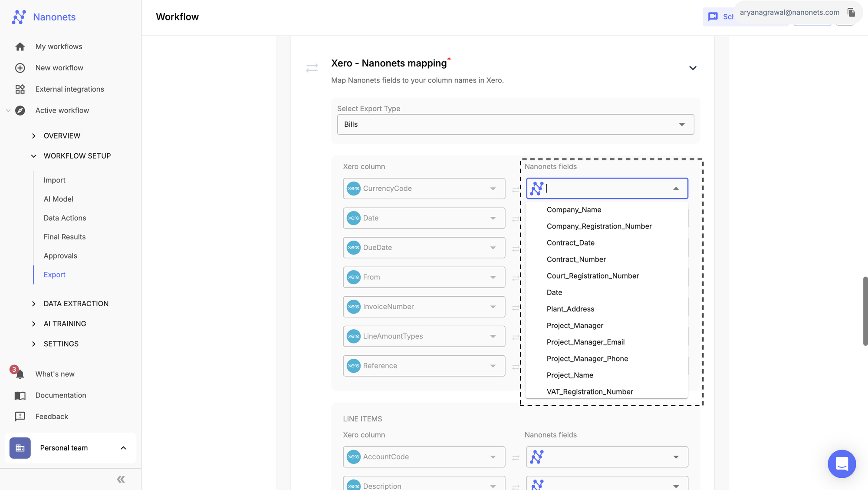Image resolution: width=868 pixels, height=490 pixels.
Task: Select Company_Name from the field list
Action: click(574, 210)
